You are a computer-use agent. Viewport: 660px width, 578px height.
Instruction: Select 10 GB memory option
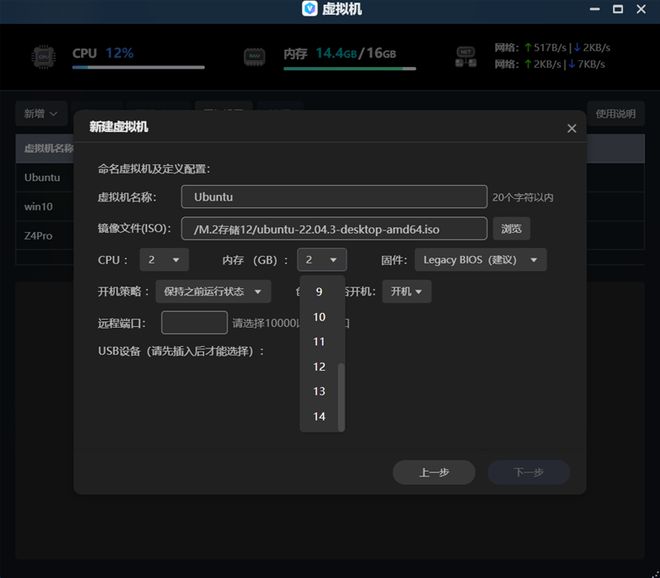pyautogui.click(x=319, y=317)
